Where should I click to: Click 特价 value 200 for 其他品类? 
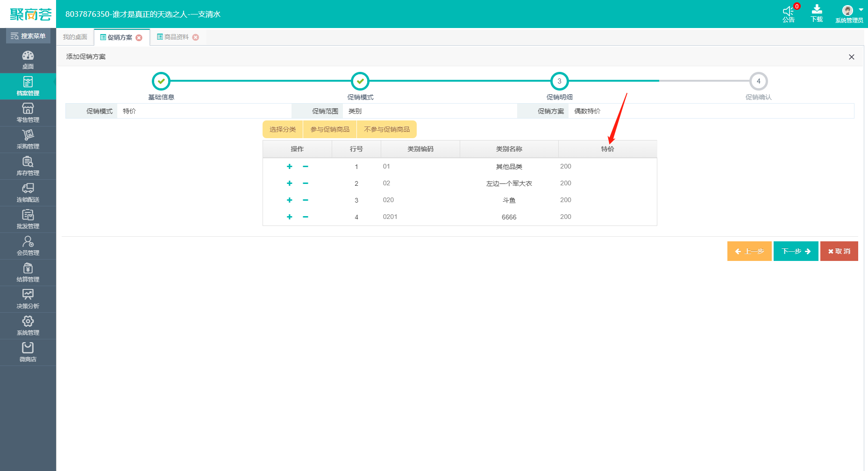[x=566, y=167]
